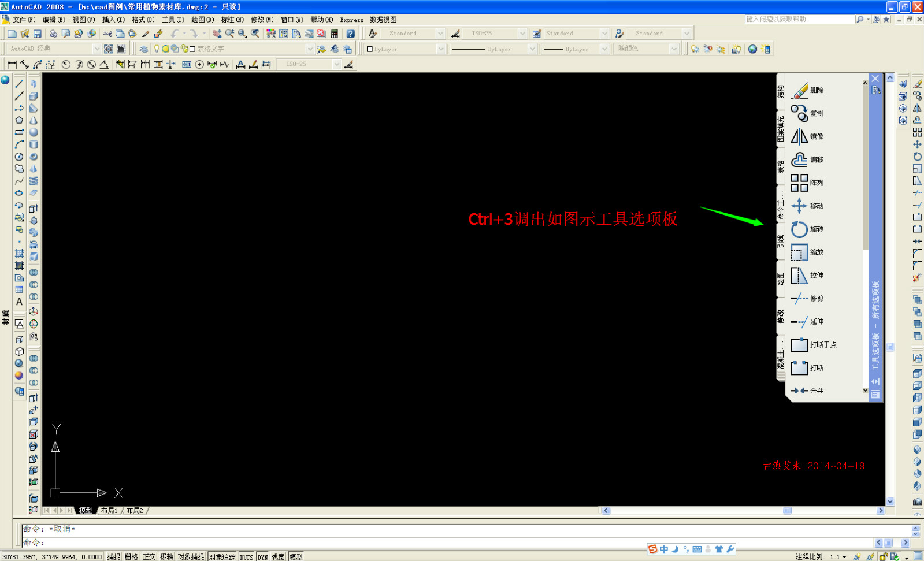Click the tool palette vertical scrollbar thumb
The image size is (924, 561).
click(x=865, y=168)
